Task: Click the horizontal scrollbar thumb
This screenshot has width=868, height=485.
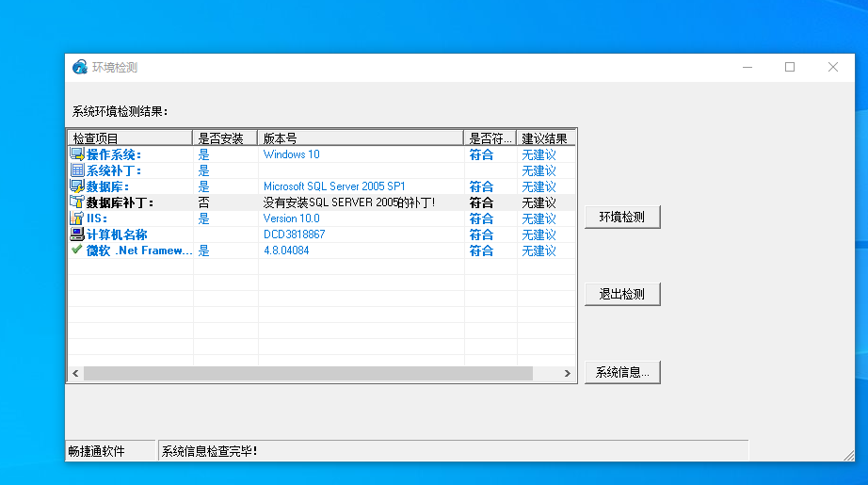Action: 309,373
